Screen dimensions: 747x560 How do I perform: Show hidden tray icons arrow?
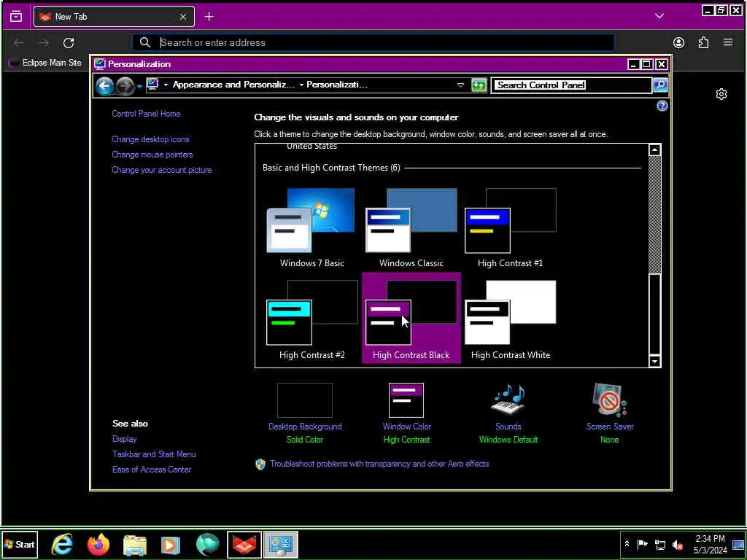pyautogui.click(x=627, y=544)
